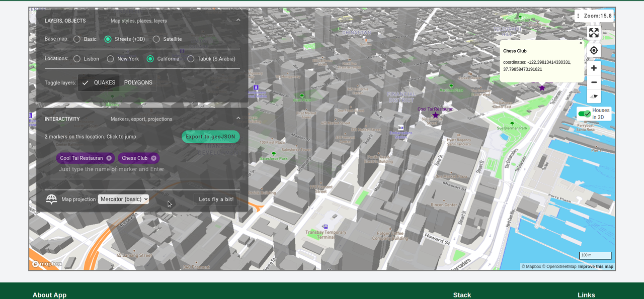
Task: Zoom in using the plus map control
Action: (x=594, y=68)
